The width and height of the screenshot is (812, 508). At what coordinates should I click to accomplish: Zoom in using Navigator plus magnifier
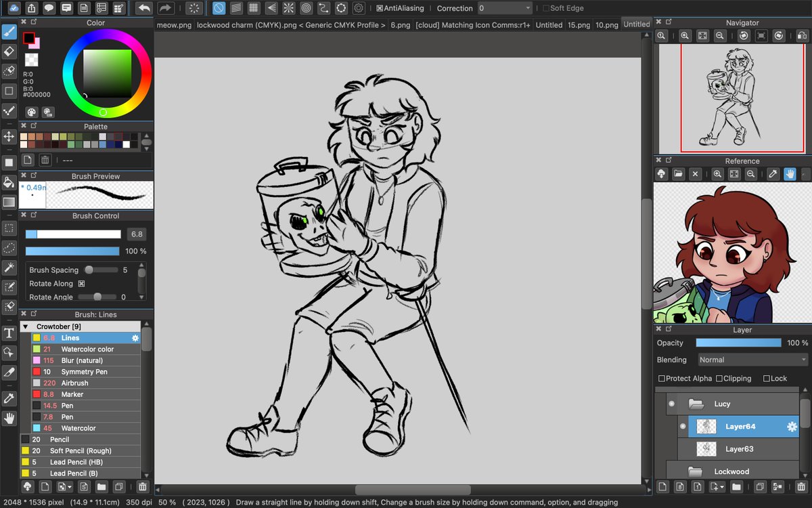(x=685, y=36)
